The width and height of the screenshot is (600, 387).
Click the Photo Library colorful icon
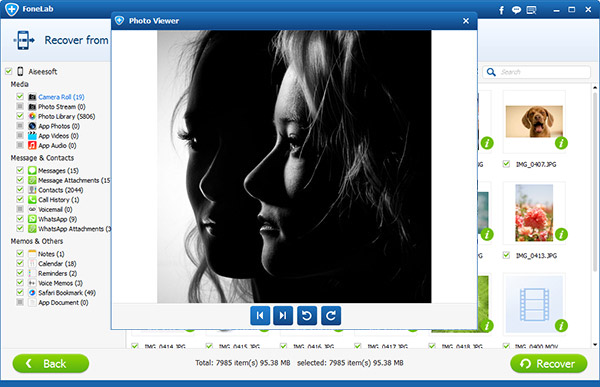(33, 116)
